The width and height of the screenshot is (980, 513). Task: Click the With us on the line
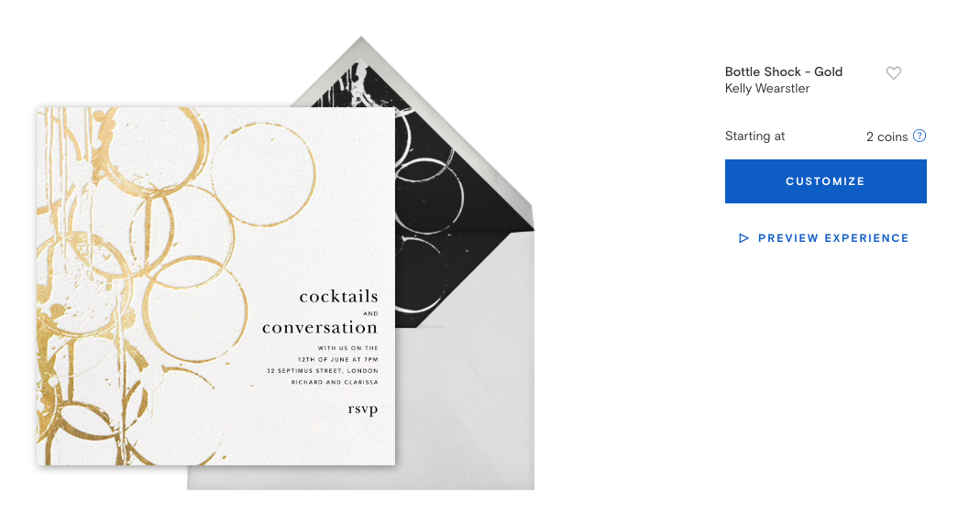click(347, 348)
